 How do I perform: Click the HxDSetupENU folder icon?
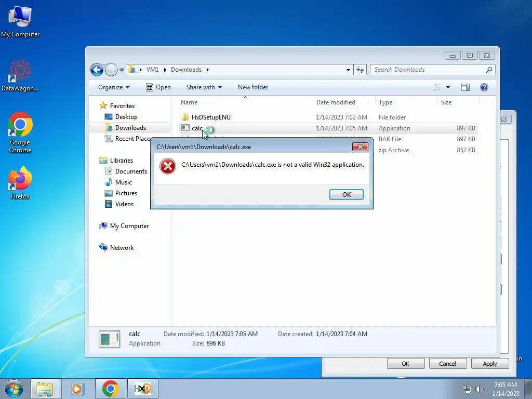(x=185, y=117)
